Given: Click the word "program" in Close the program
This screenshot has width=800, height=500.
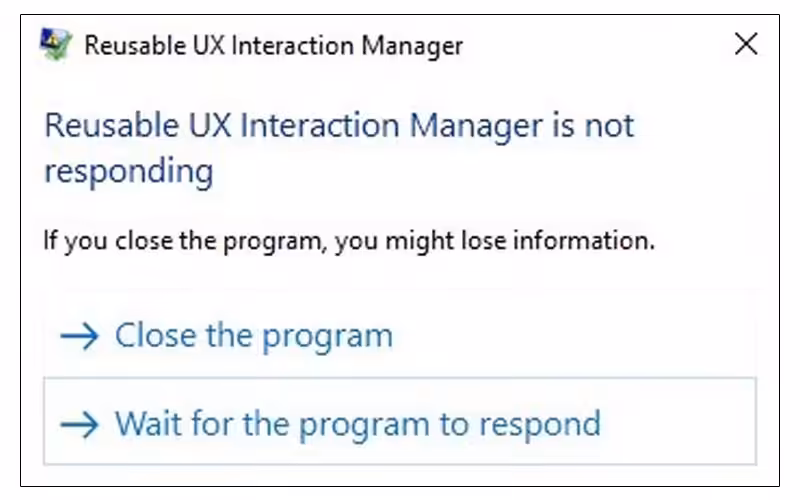Looking at the screenshot, I should (335, 337).
